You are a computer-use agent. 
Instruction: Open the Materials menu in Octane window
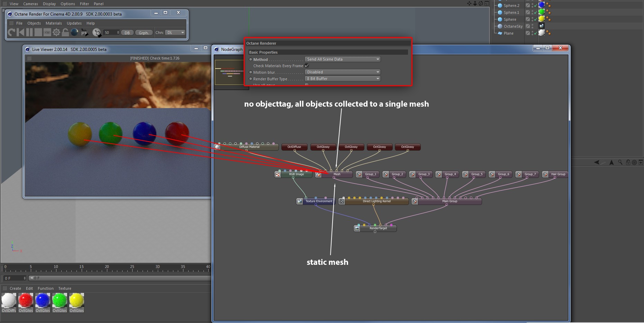coord(54,23)
